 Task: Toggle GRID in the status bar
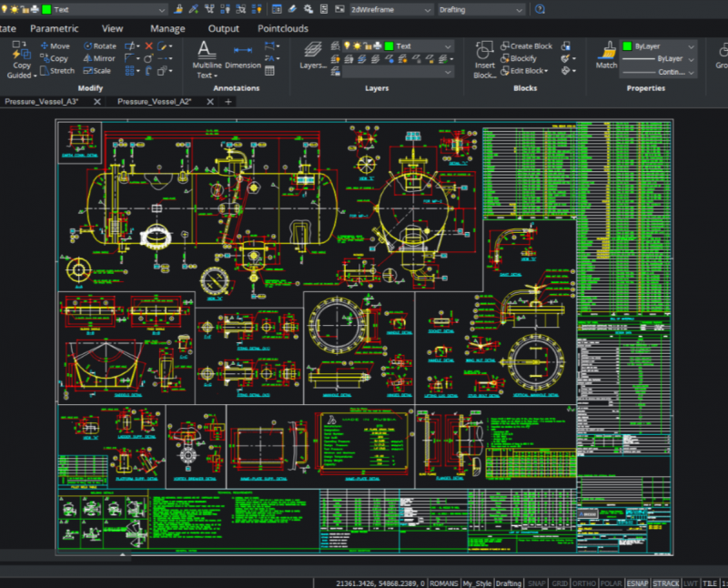coord(560,583)
